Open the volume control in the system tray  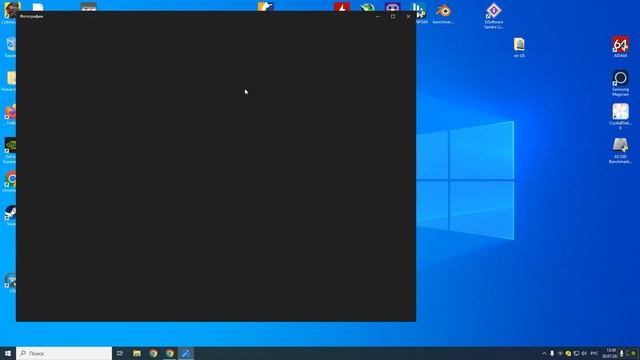pos(584,353)
